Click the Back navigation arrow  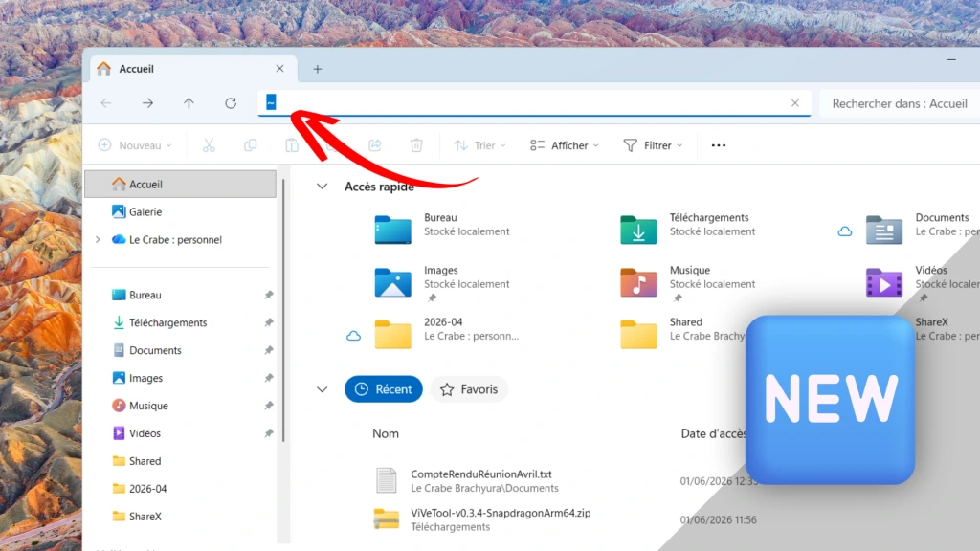106,103
